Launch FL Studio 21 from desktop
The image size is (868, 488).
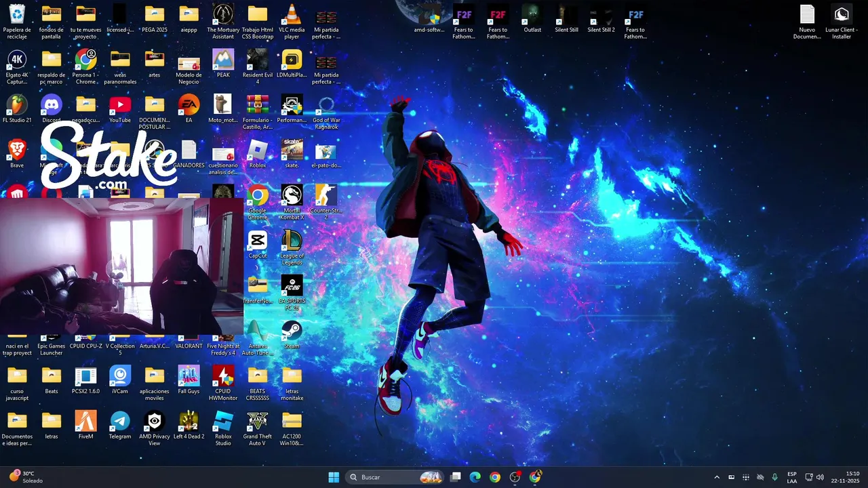coord(17,108)
